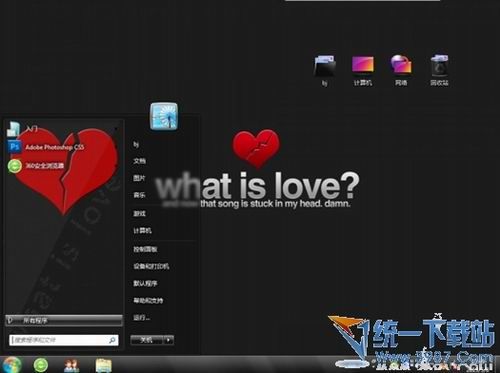The width and height of the screenshot is (500, 373).
Task: Click the 关机 shutdown button
Action: [147, 340]
